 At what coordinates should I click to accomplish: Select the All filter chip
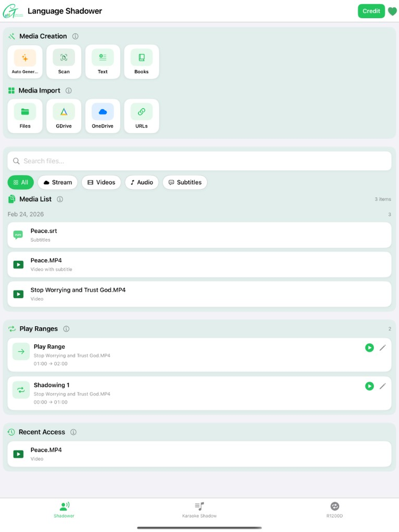[x=21, y=182]
